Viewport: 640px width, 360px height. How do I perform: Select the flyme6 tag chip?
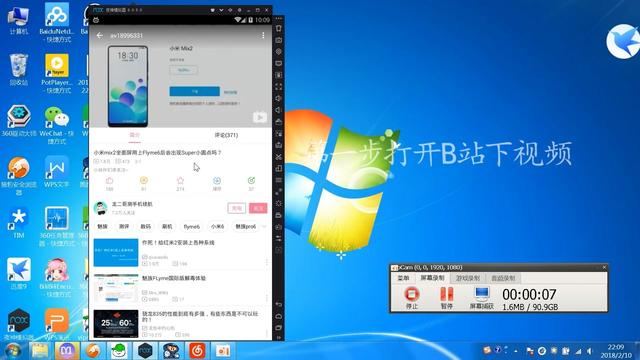coord(191,227)
